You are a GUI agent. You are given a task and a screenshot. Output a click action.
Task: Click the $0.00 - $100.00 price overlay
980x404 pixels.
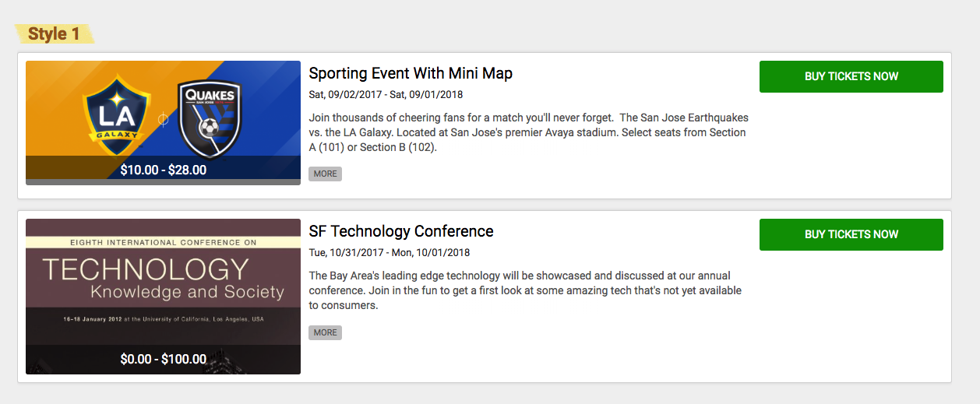(163, 359)
